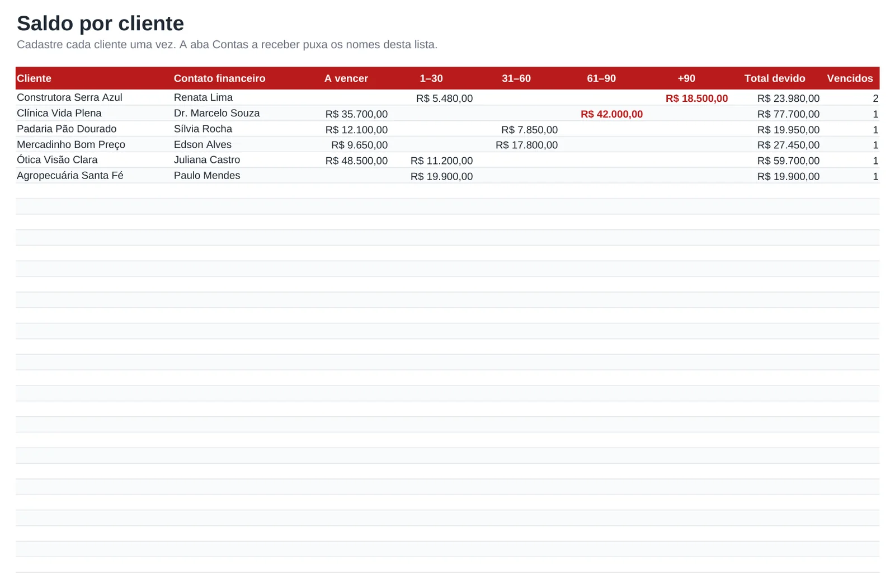Select the Padaria Pão Dourado cell
Viewport: 895px width, 588px height.
[67, 129]
